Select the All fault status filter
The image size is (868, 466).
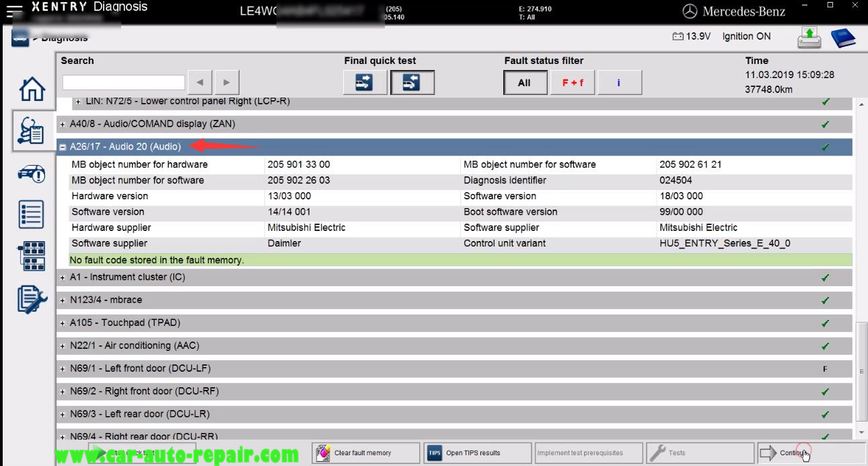click(525, 83)
